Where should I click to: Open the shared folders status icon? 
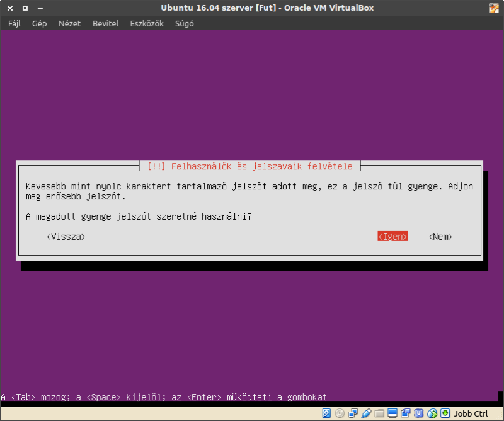tap(379, 413)
